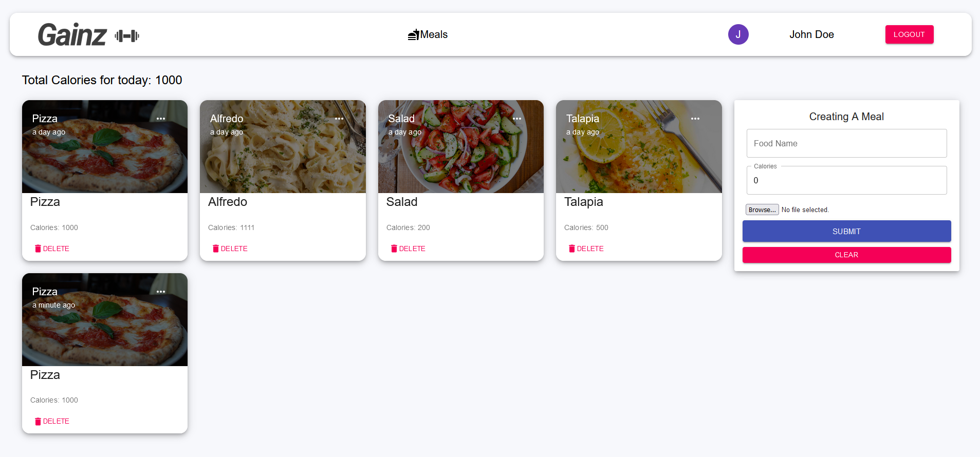Click the Browse file upload button
This screenshot has height=457, width=980.
(x=762, y=210)
